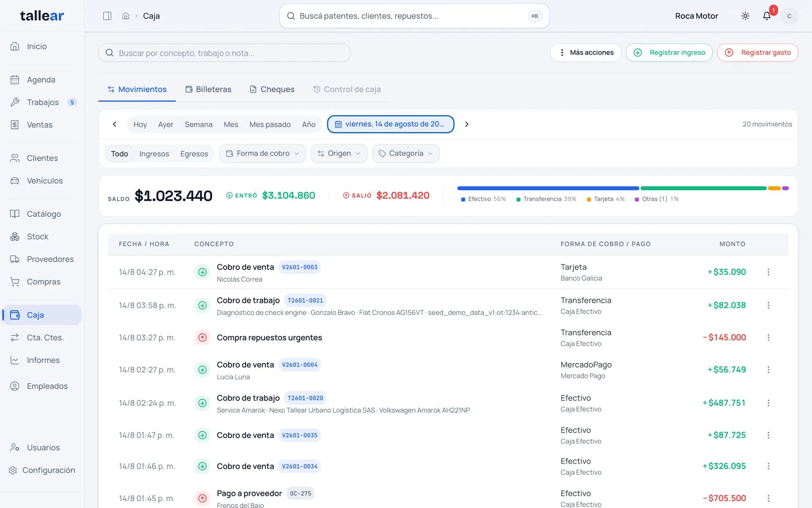Open row menu for Compra repuestos urgentes
Image resolution: width=812 pixels, height=508 pixels.
768,337
